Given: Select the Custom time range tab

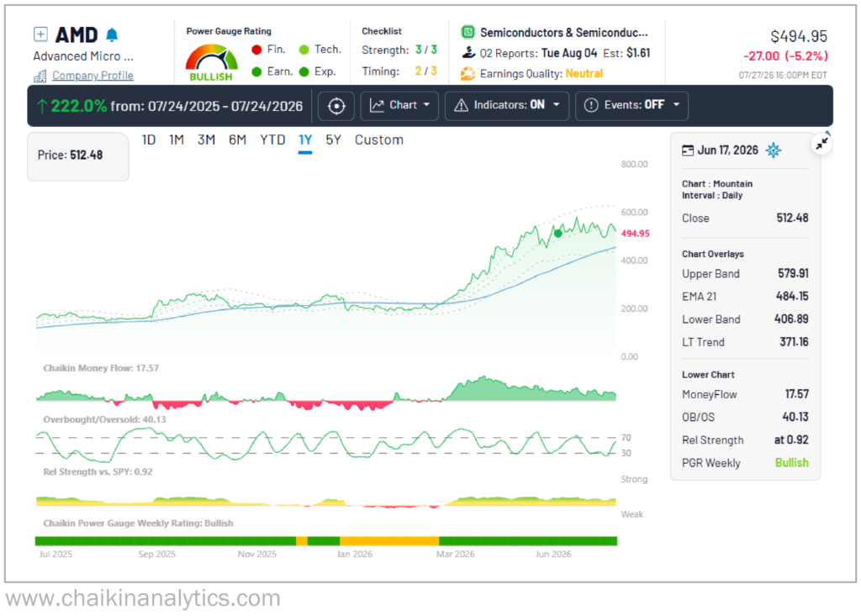Looking at the screenshot, I should click(379, 140).
